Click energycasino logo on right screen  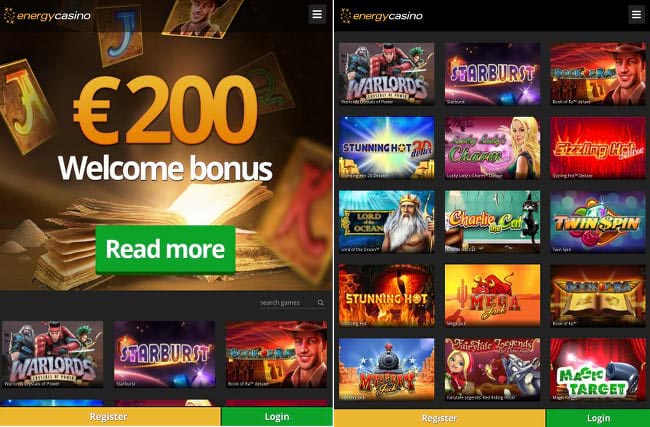(x=381, y=16)
